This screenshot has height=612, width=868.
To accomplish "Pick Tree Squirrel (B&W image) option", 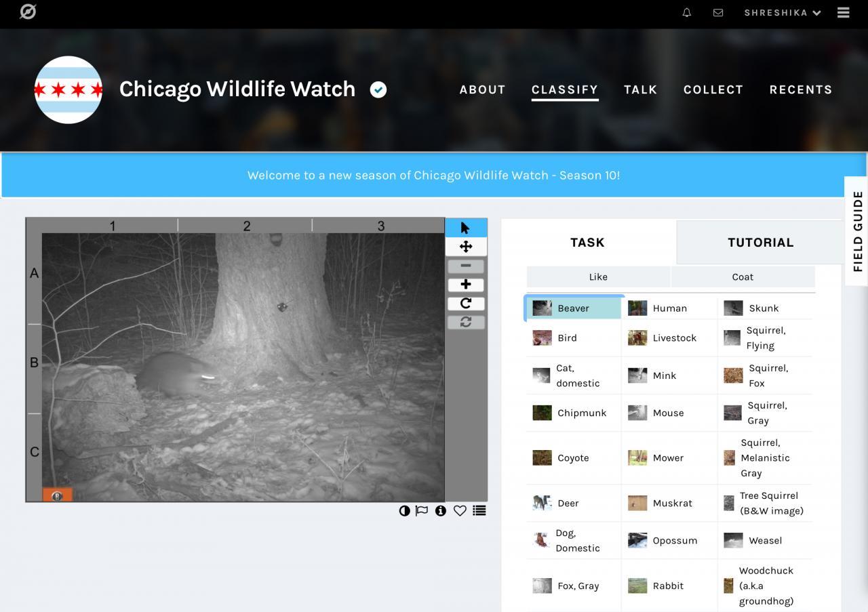I will (x=765, y=503).
